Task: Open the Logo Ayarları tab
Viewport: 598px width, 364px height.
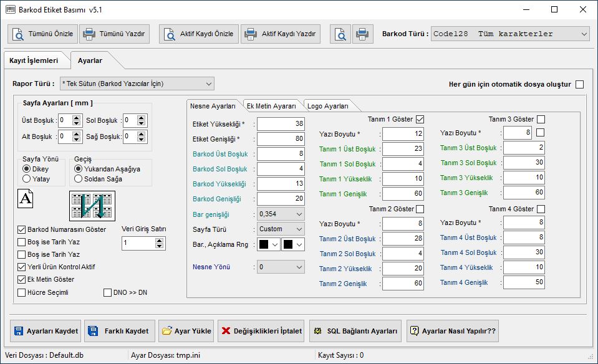Action: click(328, 106)
